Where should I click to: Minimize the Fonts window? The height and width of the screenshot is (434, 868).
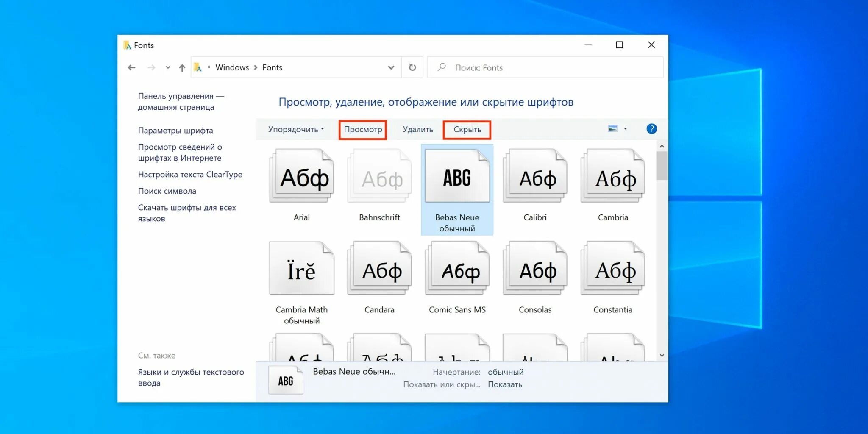tap(588, 45)
